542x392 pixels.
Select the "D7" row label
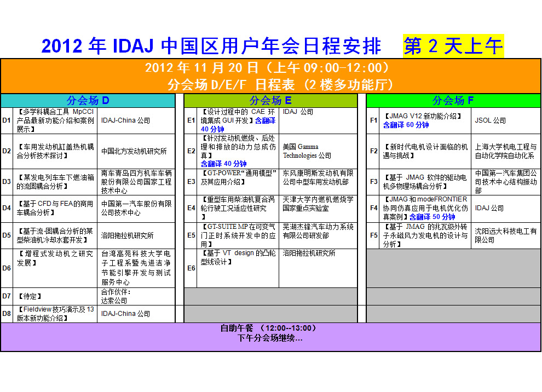pos(7,296)
